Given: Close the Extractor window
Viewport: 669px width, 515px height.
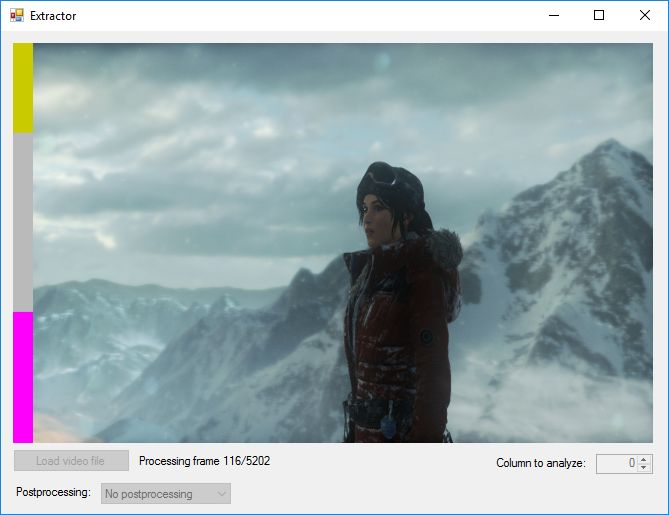Looking at the screenshot, I should point(645,15).
